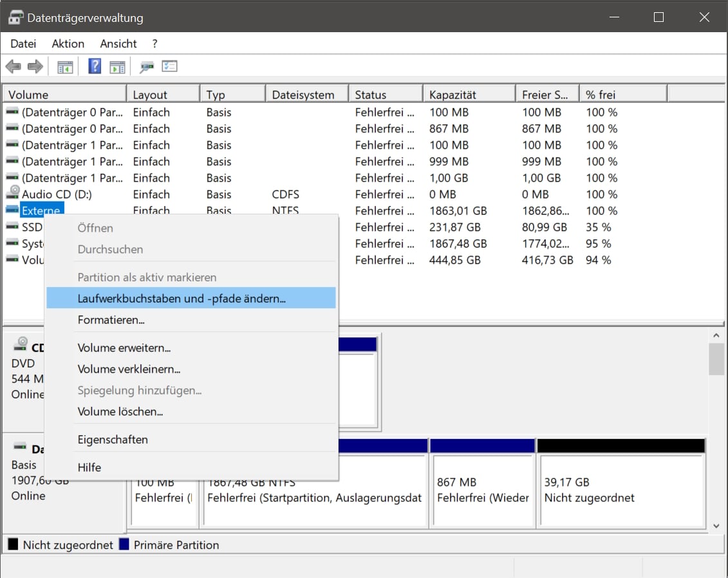Open the Ansicht menu
The image size is (728, 578).
click(118, 44)
